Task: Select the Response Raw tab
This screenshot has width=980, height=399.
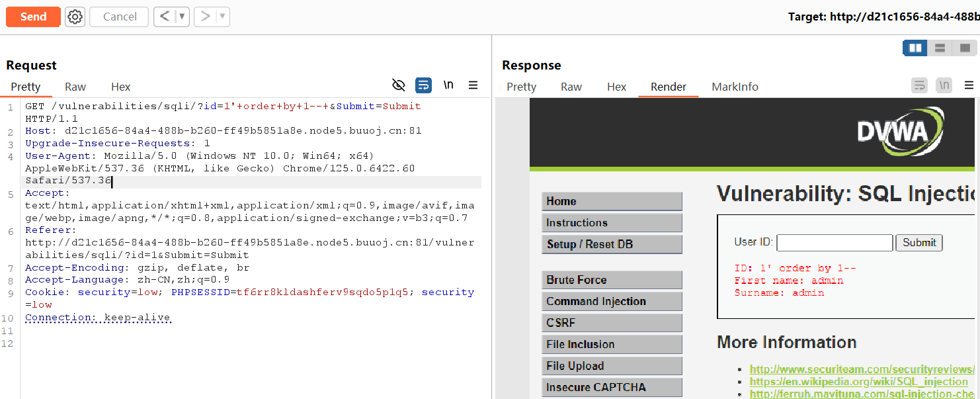Action: (x=571, y=87)
